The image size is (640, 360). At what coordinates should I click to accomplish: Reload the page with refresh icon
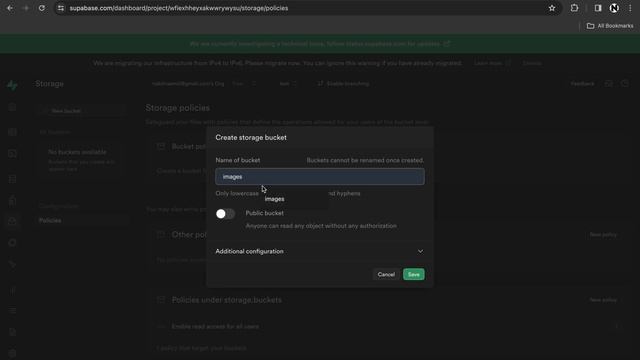[42, 8]
